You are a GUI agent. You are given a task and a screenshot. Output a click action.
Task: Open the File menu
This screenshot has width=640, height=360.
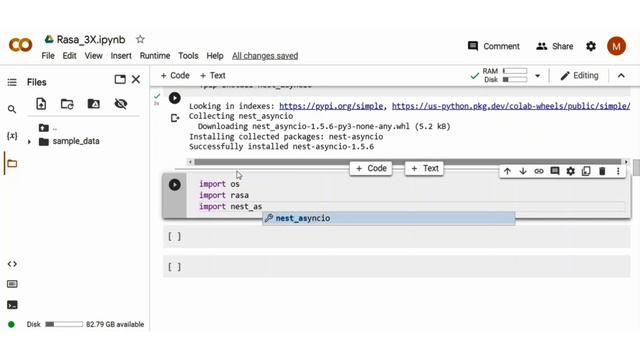point(48,56)
